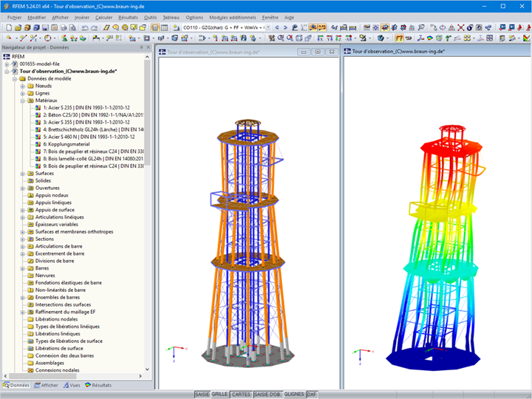Switch to the Résultats navigator tab
The height and width of the screenshot is (399, 532).
98,386
